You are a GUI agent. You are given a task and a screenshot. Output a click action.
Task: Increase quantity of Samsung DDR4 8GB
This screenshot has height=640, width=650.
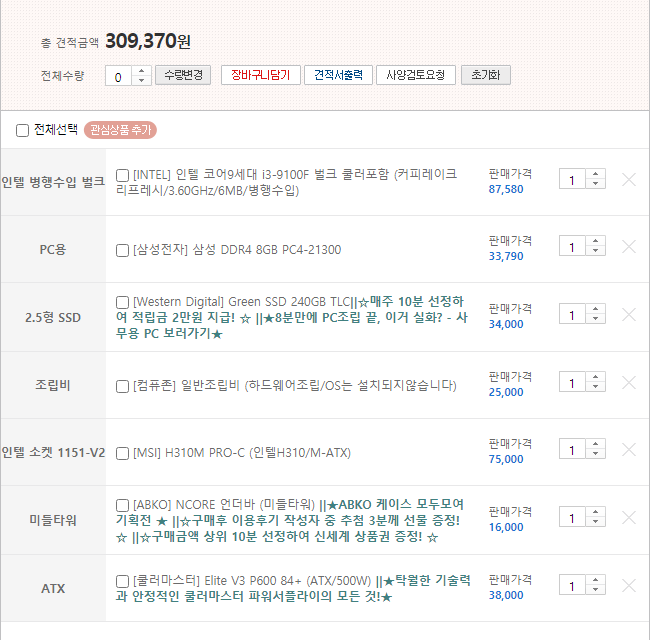tap(596, 241)
